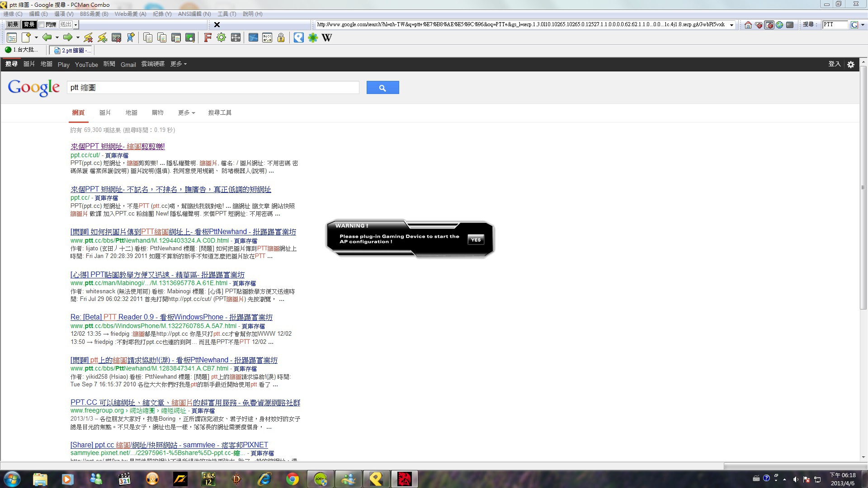Image resolution: width=868 pixels, height=488 pixels.
Task: Click YES on the WARNING dialog
Action: [x=476, y=240]
